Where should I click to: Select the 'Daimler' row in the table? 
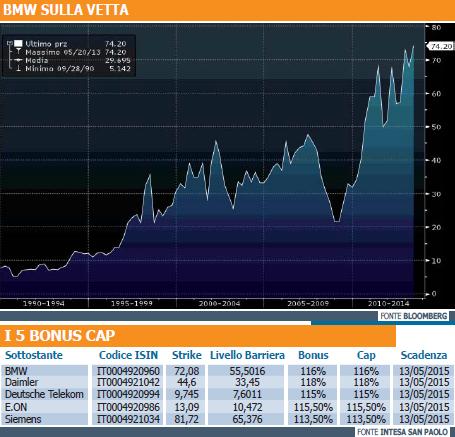coord(227,382)
